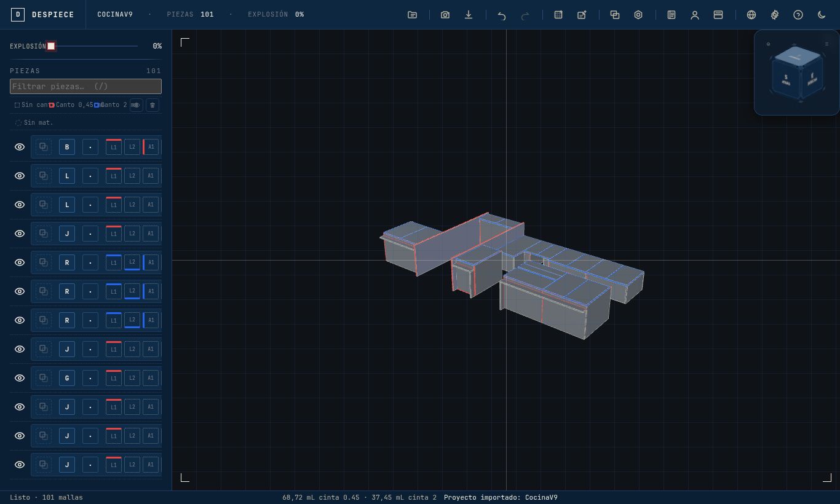Toggle visibility of the G piece
Image resolution: width=840 pixels, height=504 pixels.
click(x=20, y=378)
